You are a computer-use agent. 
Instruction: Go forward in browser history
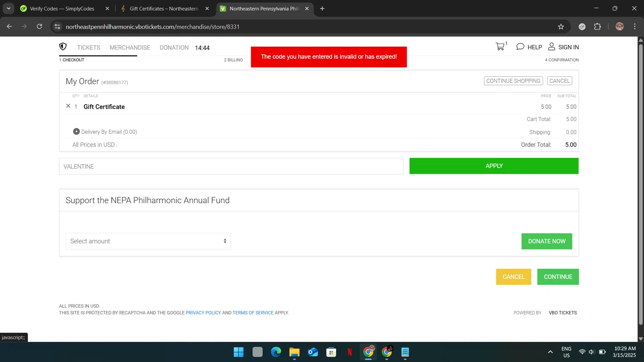click(x=24, y=27)
